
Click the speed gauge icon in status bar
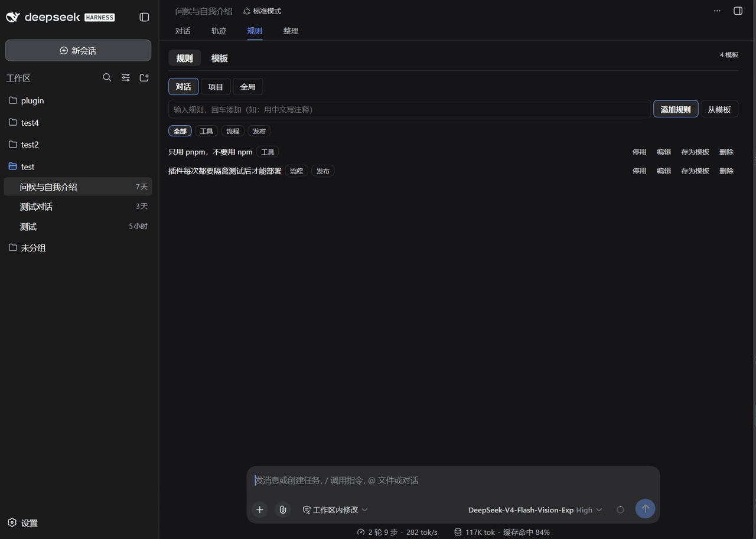click(x=361, y=532)
